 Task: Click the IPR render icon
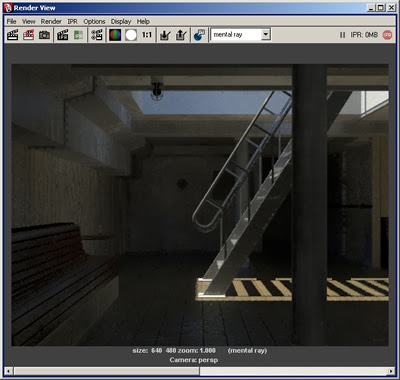pyautogui.click(x=62, y=35)
